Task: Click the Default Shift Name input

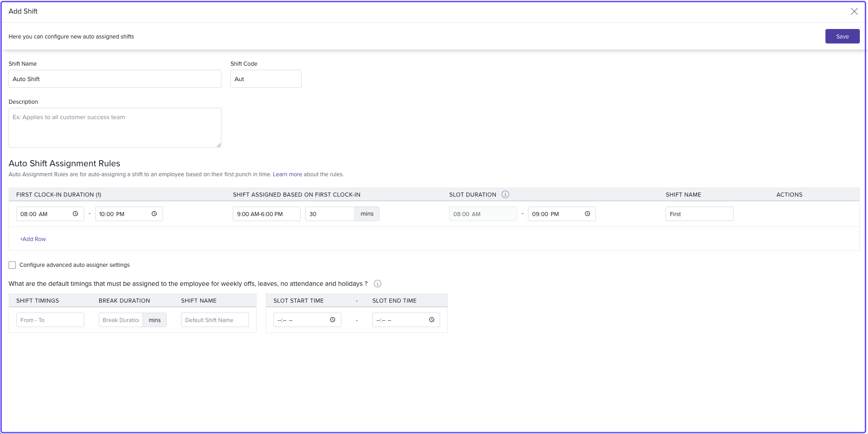Action: click(x=215, y=320)
